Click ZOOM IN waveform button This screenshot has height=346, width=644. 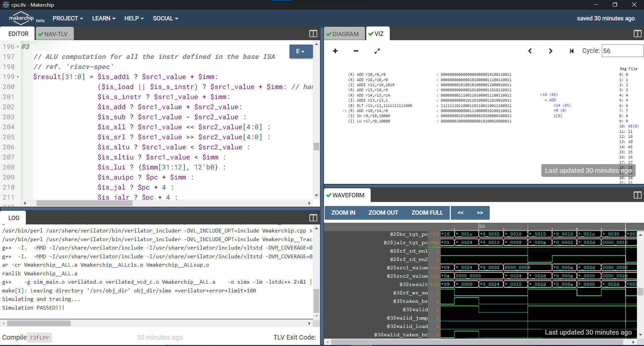pos(343,213)
